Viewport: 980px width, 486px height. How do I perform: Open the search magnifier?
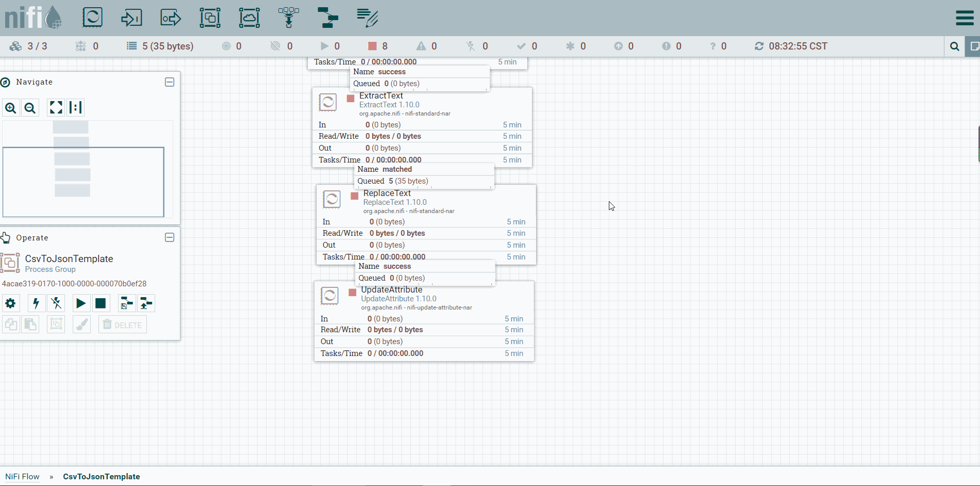(x=955, y=46)
